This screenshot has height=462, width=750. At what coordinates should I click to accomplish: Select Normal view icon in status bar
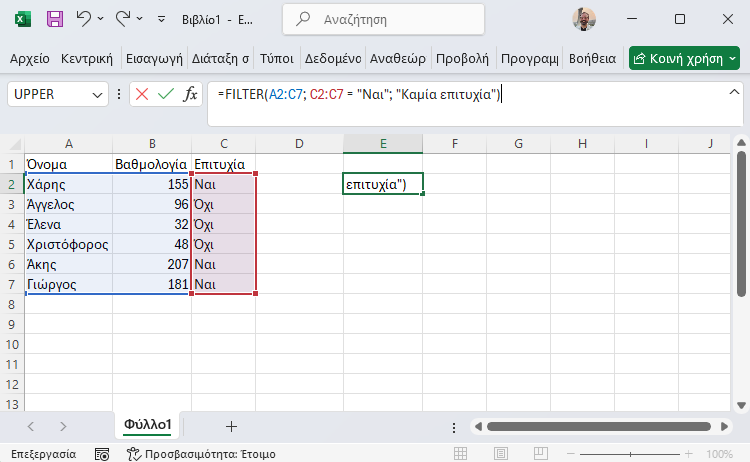(461, 453)
